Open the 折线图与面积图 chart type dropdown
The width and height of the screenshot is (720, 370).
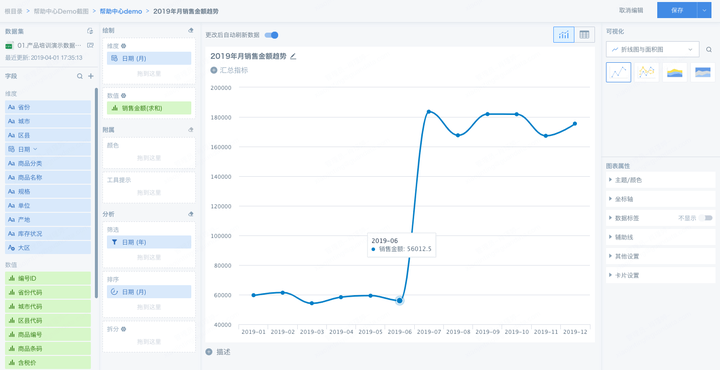pos(652,49)
